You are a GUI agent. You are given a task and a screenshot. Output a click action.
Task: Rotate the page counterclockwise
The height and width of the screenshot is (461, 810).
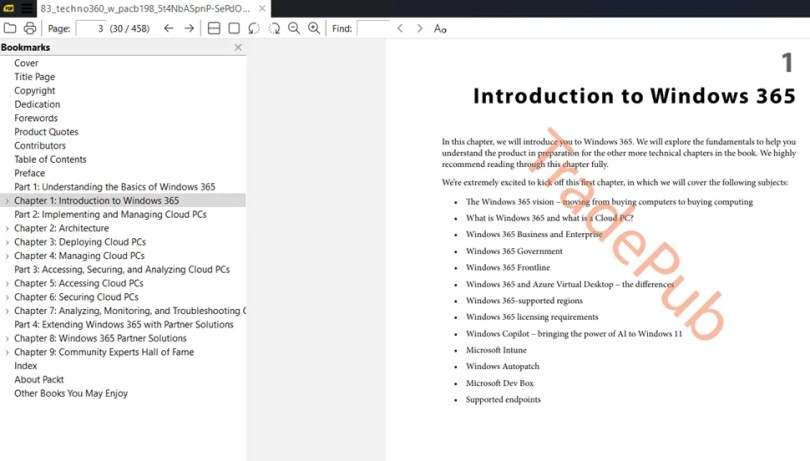pos(254,28)
